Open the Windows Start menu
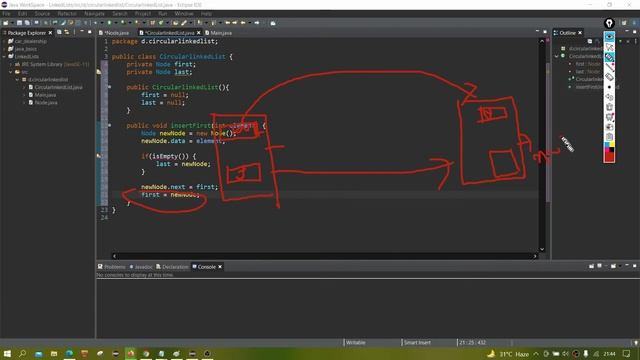The image size is (640, 360). 7,353
